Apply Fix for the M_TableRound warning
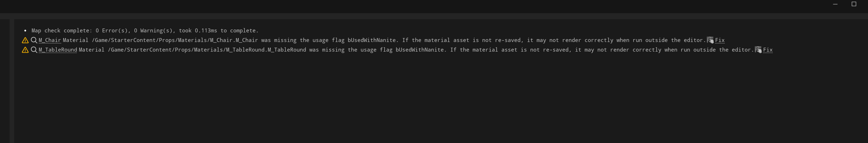 768,50
